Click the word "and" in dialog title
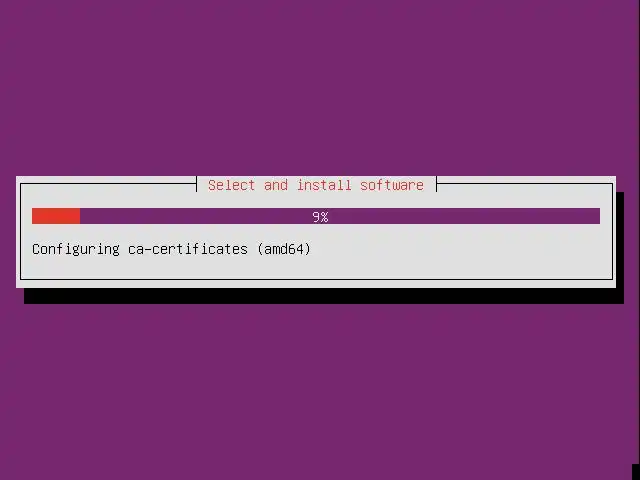Screen dimensions: 640x480 coord(276,185)
